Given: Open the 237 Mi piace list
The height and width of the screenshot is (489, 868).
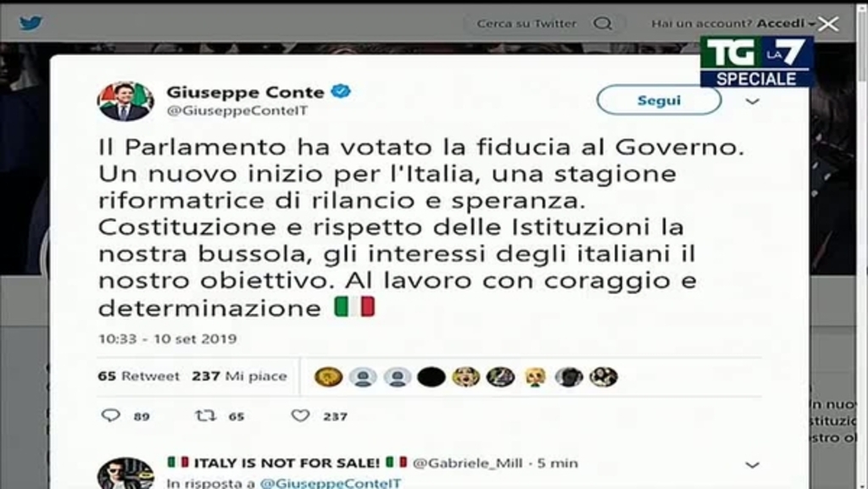Looking at the screenshot, I should (x=240, y=376).
